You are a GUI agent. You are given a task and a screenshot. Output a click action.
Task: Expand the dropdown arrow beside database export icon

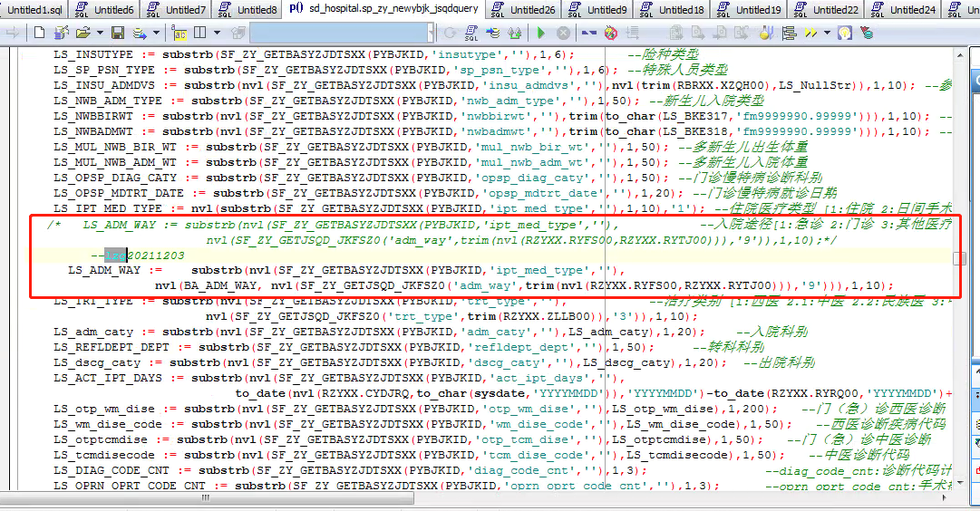point(156,33)
